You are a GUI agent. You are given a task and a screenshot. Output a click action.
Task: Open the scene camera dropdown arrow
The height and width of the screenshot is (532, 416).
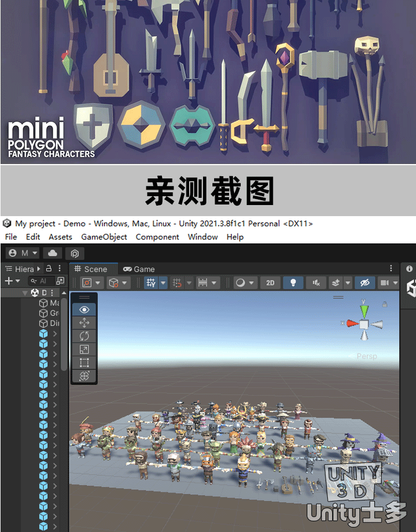coord(395,283)
